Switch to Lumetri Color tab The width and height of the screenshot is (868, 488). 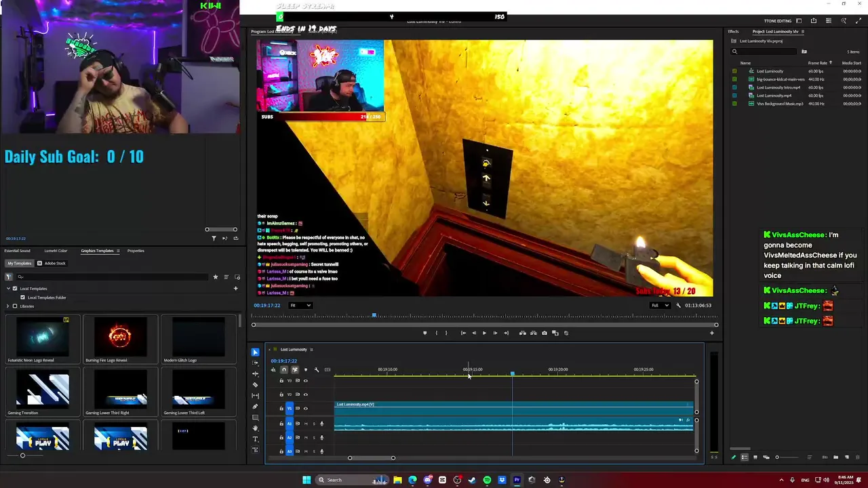coord(56,251)
